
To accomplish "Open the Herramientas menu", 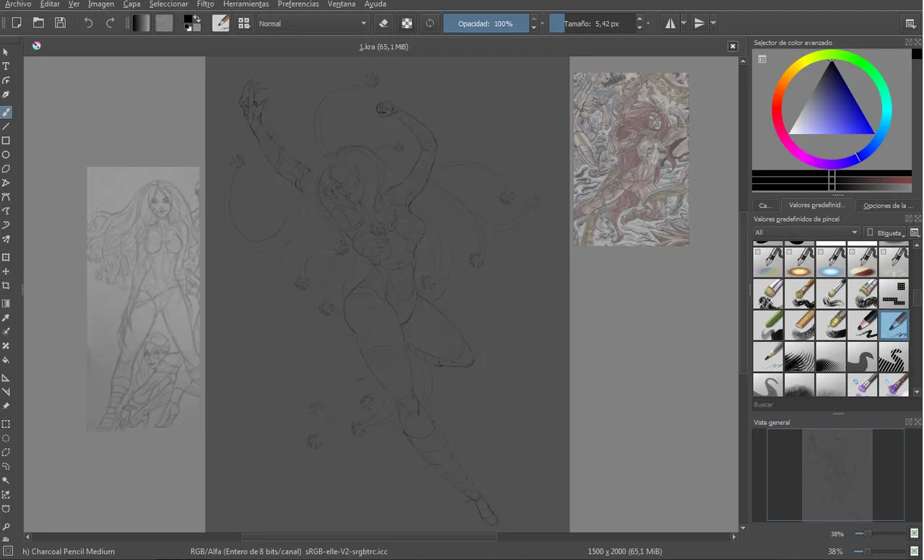I will tap(245, 4).
